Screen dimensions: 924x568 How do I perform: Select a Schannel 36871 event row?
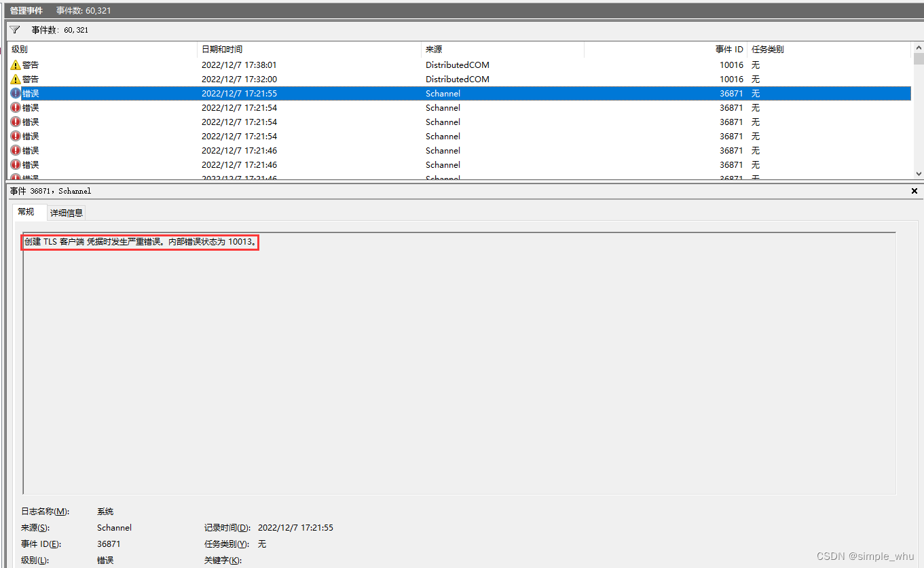(x=272, y=107)
